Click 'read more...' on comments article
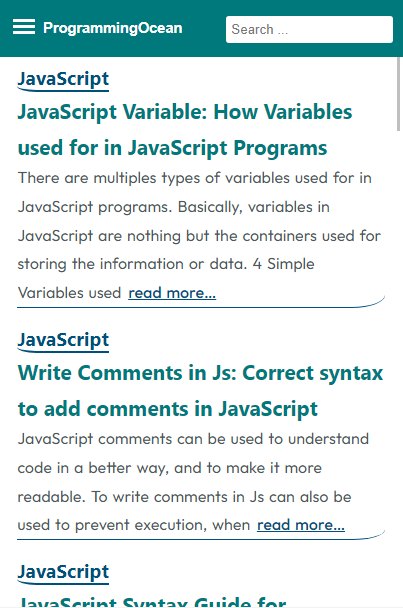Viewport: 403px width, 608px height. [301, 525]
